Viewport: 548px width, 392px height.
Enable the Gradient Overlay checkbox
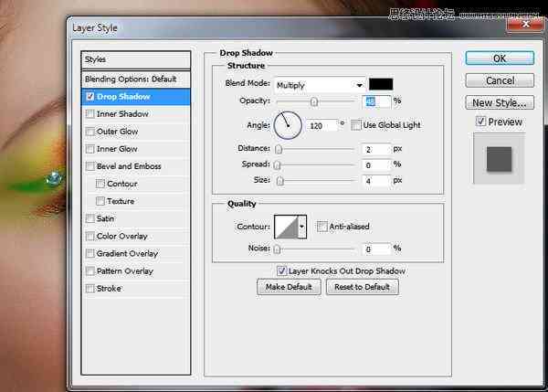[x=90, y=253]
